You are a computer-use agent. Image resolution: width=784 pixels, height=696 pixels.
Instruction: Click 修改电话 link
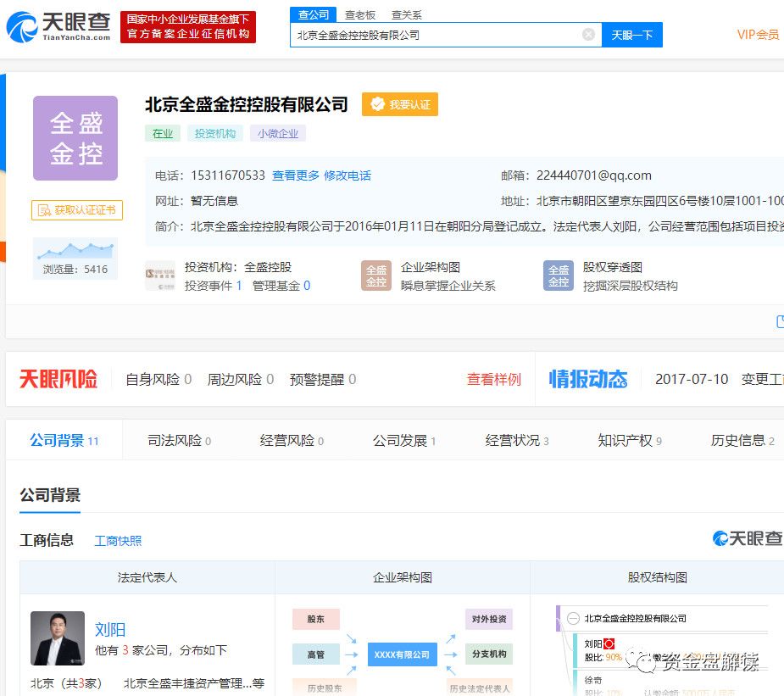(x=348, y=175)
